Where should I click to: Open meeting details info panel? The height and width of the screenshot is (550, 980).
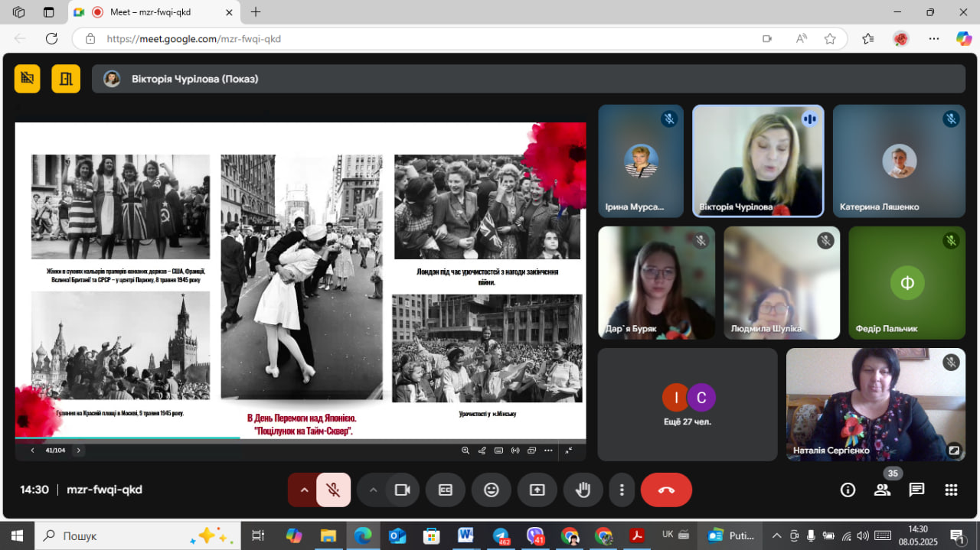click(848, 490)
